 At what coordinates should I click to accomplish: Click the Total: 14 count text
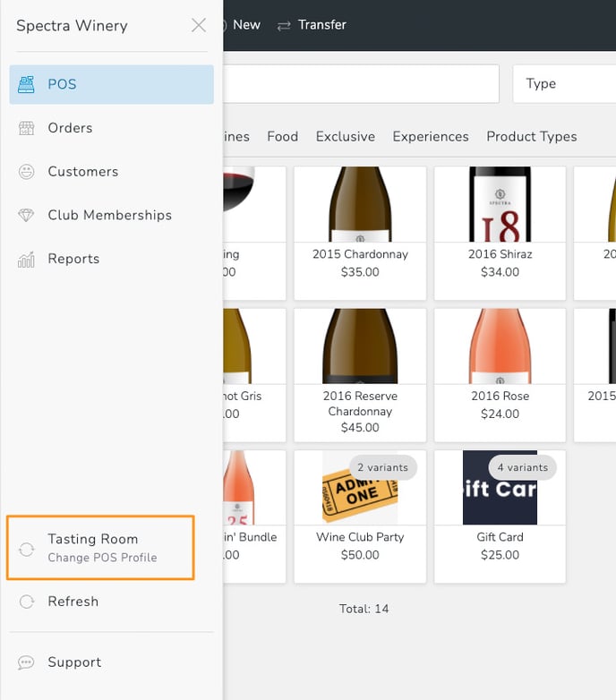click(364, 609)
